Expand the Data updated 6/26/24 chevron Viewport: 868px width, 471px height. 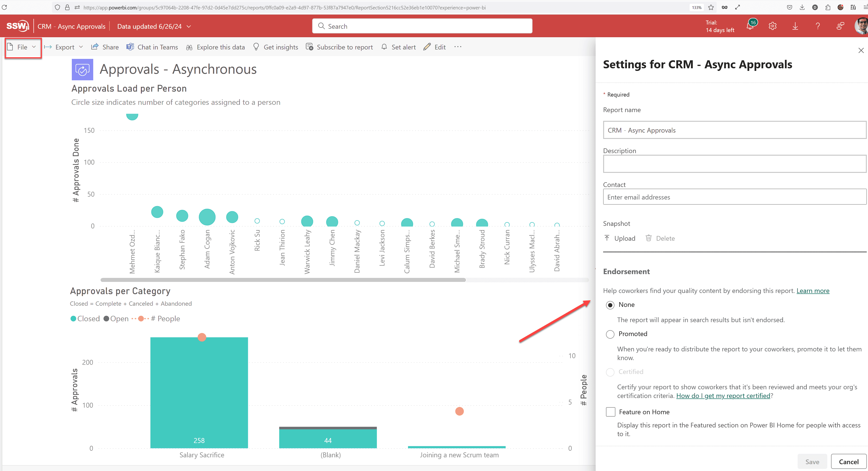click(x=189, y=26)
